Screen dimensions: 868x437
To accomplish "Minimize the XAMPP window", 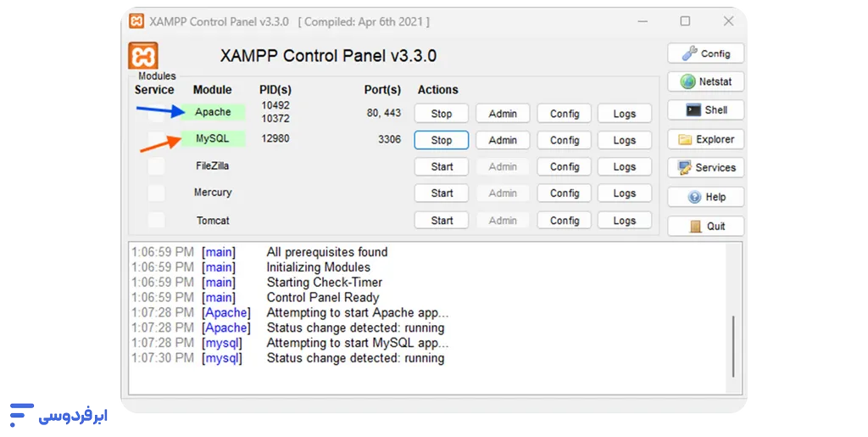I will click(x=643, y=21).
